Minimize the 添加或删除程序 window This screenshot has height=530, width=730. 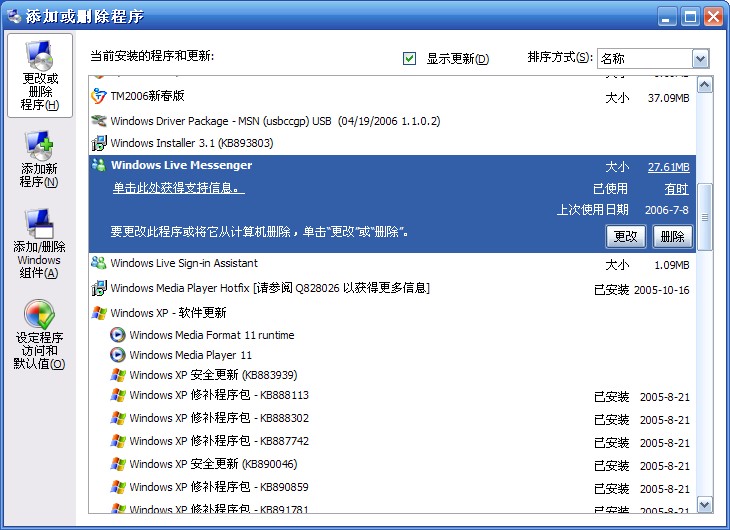click(x=667, y=17)
